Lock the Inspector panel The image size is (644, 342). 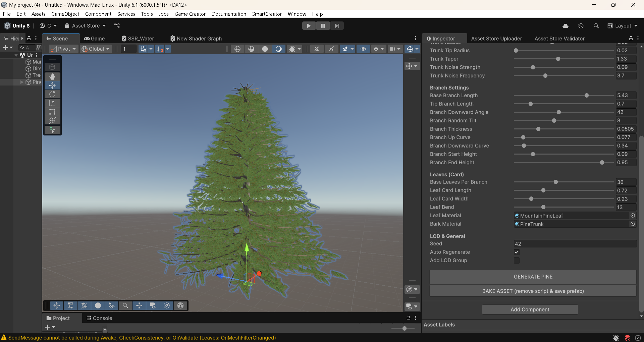[x=631, y=38]
